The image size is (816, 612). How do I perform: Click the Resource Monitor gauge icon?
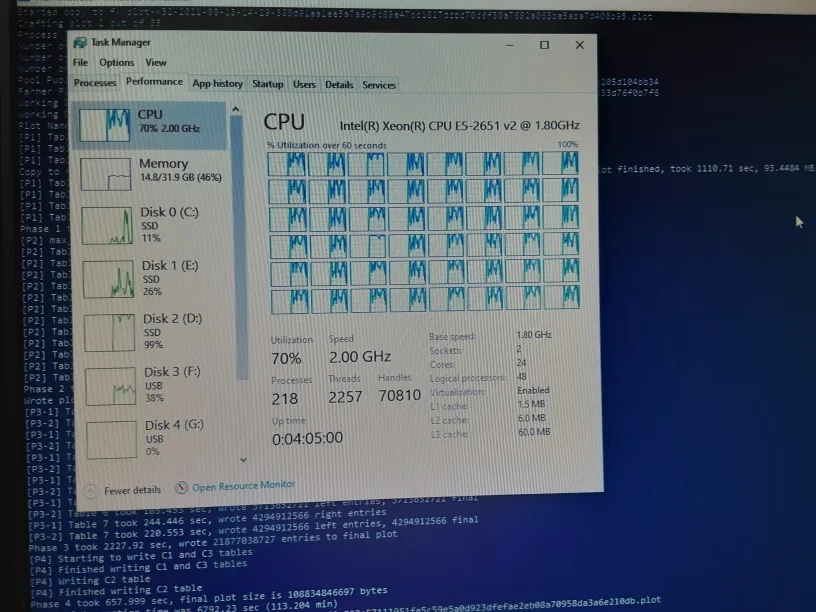tap(181, 488)
